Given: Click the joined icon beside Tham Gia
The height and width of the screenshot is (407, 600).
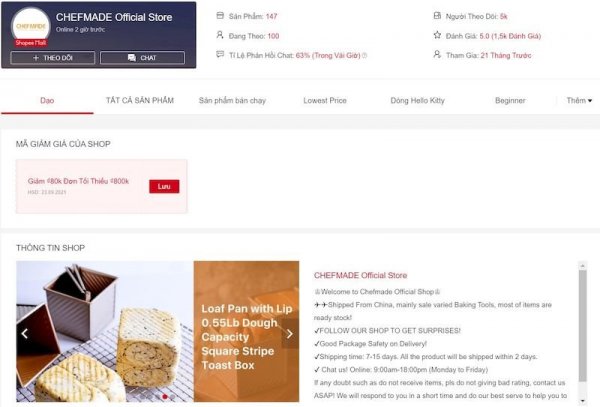Looking at the screenshot, I should 437,54.
